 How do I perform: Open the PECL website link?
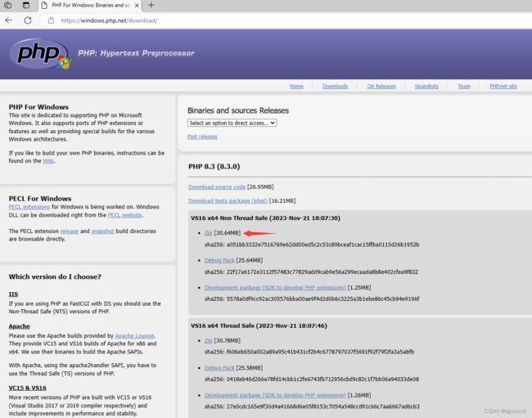click(x=125, y=215)
